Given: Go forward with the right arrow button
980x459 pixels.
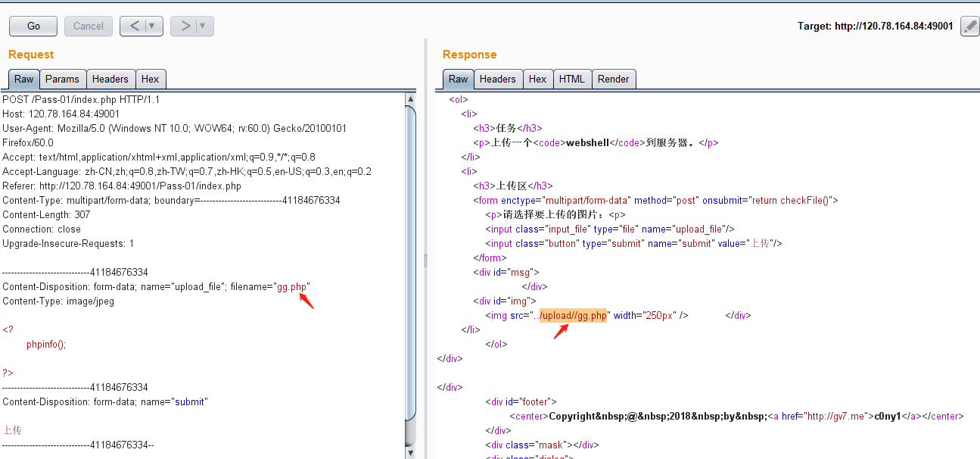Looking at the screenshot, I should point(184,26).
